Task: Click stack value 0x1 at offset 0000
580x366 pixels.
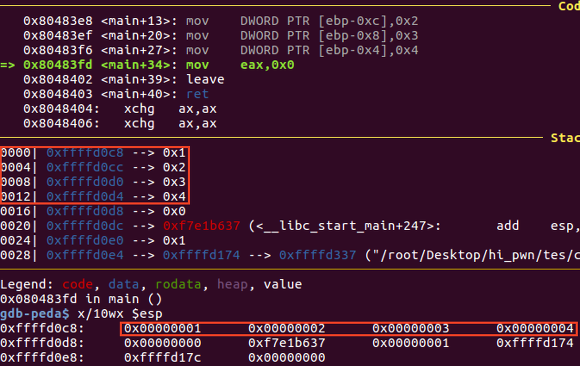Action: pyautogui.click(x=174, y=152)
